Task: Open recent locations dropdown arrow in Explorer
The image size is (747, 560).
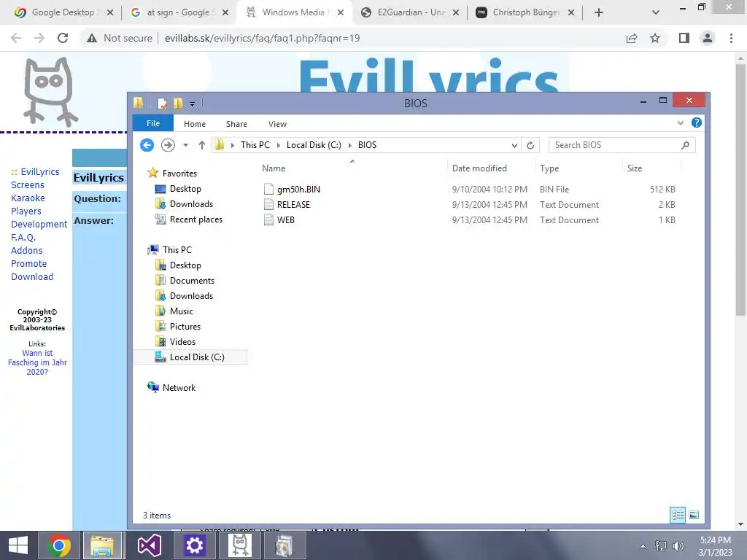Action: [186, 145]
